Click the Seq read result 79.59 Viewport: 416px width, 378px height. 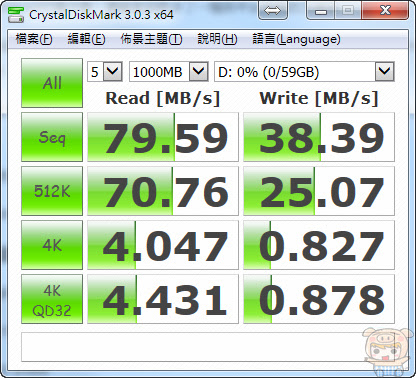[x=163, y=137]
